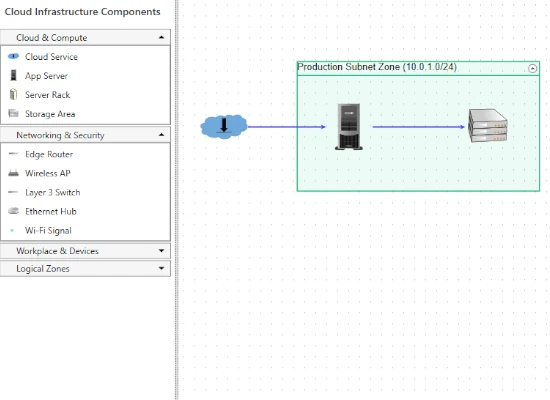Screen dimensions: 550x400
Task: Click the Workplace & Devices header label
Action: click(57, 251)
